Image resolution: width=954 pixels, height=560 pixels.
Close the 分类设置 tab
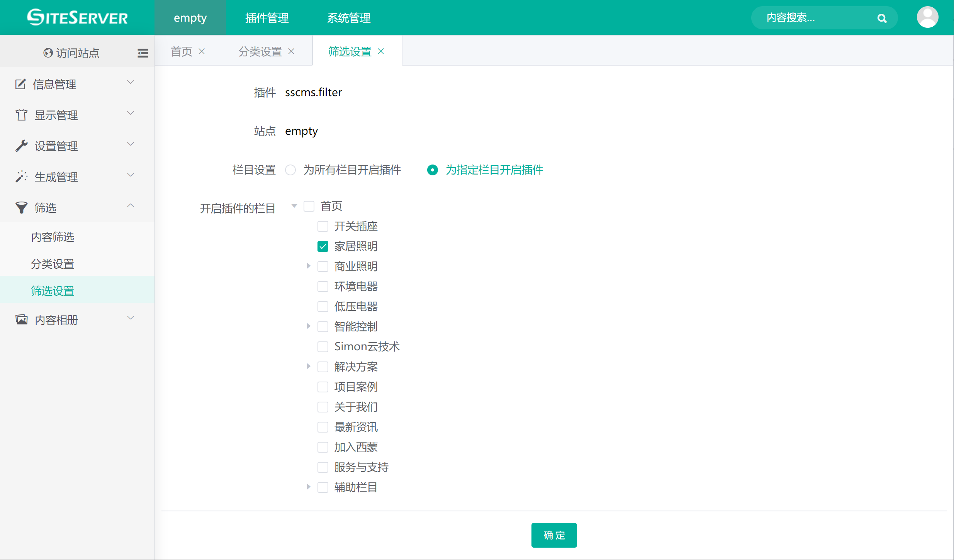tap(291, 51)
